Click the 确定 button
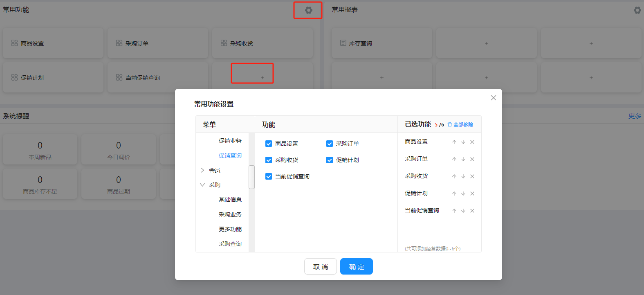The height and width of the screenshot is (295, 644). pos(357,266)
